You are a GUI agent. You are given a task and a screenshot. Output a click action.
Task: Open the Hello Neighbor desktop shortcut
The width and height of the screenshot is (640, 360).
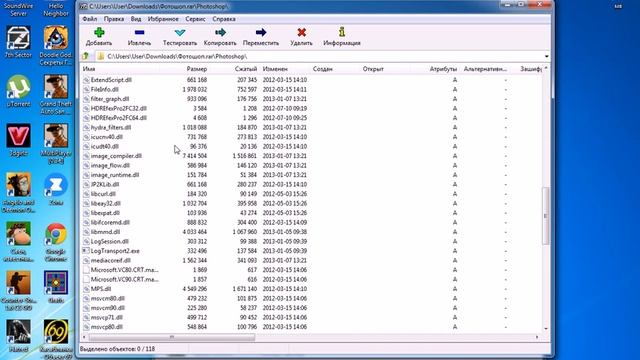pyautogui.click(x=56, y=9)
